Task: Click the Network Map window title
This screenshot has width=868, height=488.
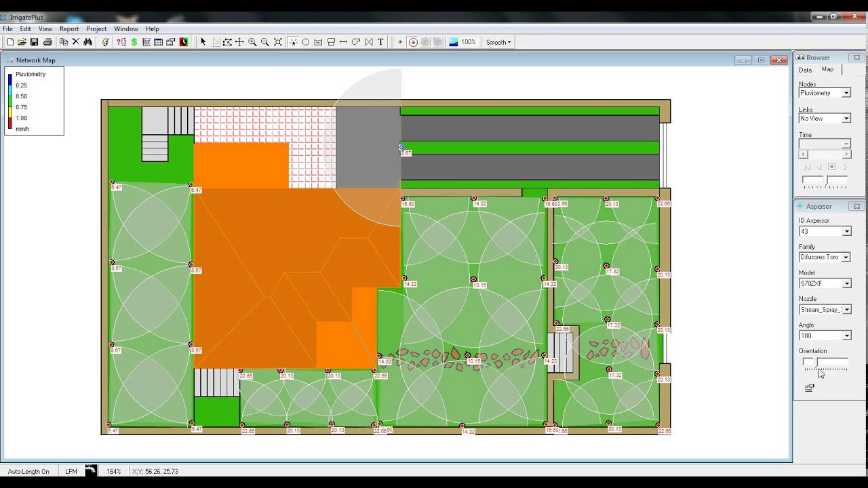Action: (36, 60)
